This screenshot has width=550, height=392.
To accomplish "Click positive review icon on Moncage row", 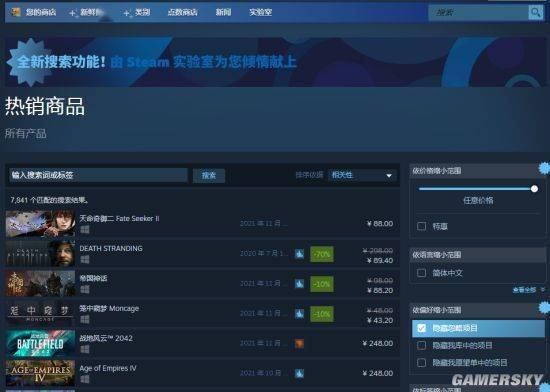I will tap(299, 314).
